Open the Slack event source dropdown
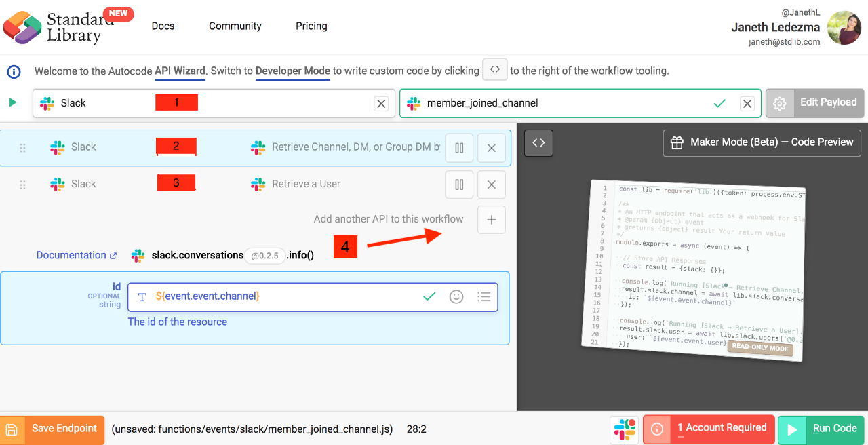This screenshot has height=445, width=868. 214,103
